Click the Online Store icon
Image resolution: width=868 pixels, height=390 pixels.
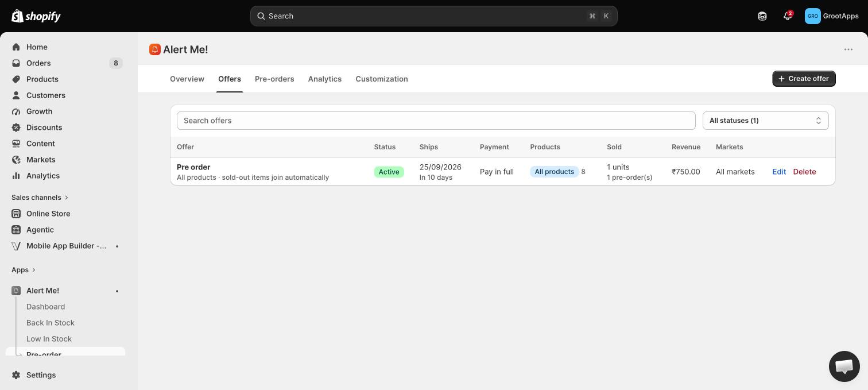pos(16,214)
